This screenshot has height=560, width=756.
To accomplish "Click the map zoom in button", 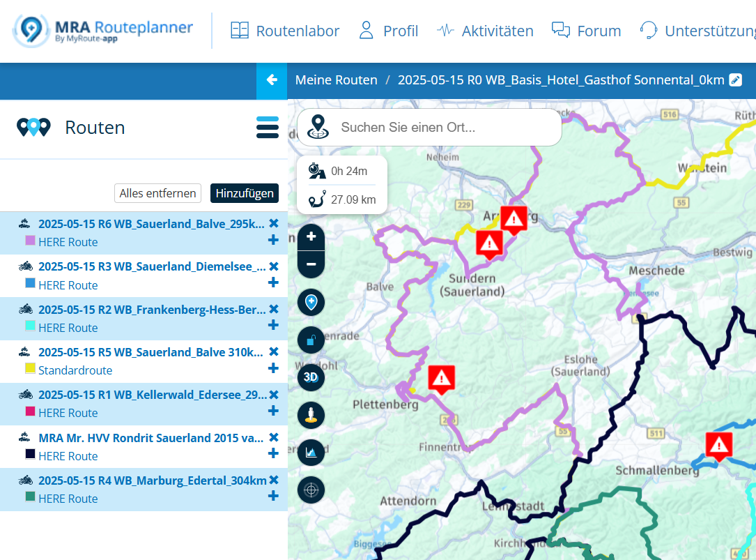I will pos(311,236).
